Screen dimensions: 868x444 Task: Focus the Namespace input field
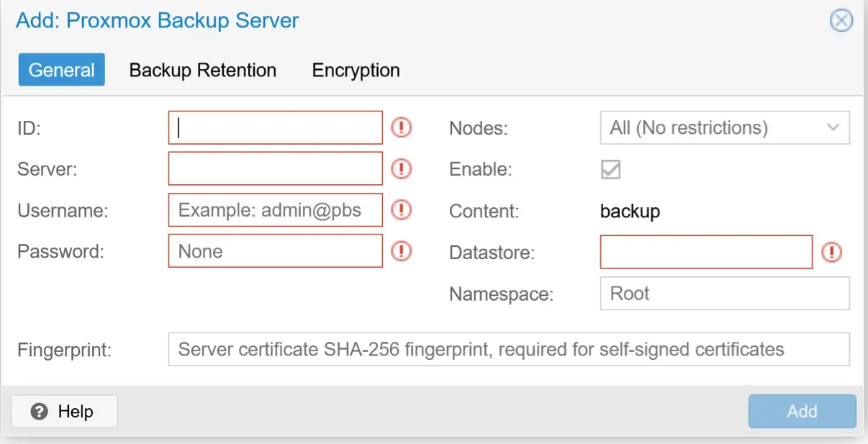[x=725, y=294]
